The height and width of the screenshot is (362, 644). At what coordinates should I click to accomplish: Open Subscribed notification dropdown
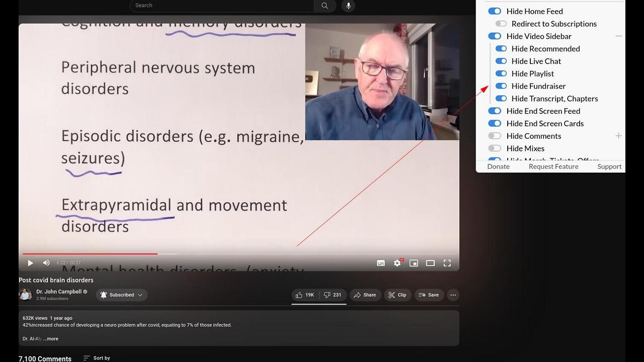point(121,295)
